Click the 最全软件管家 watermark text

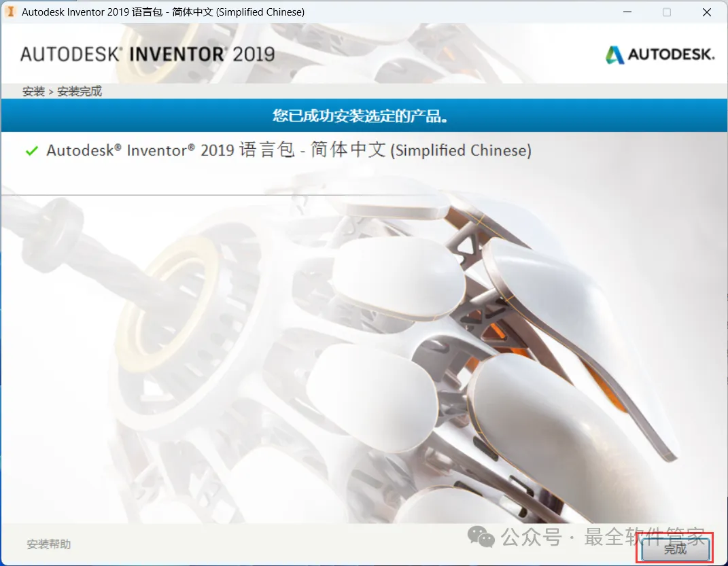[x=644, y=537]
